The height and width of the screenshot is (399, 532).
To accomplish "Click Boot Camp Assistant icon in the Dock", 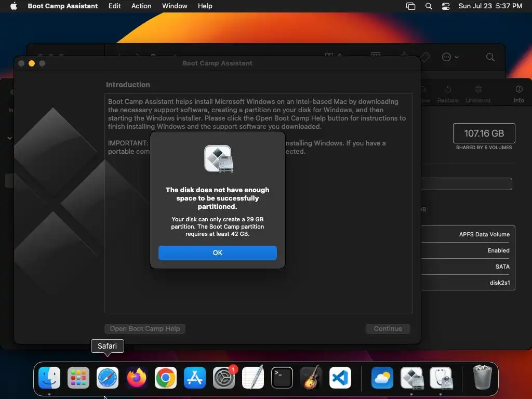I will coord(411,378).
